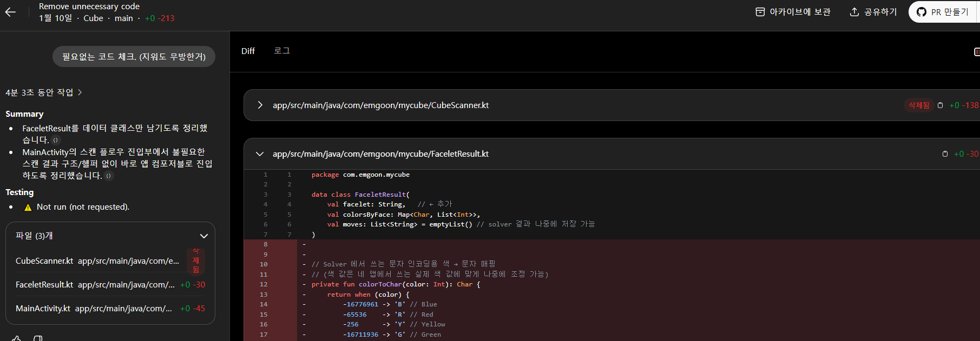Click the Cube repository name in header

(x=93, y=18)
